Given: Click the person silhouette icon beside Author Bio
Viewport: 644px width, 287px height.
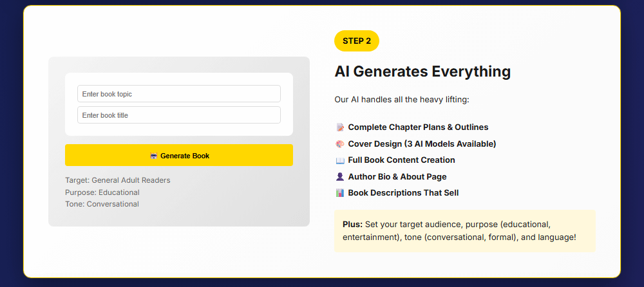Looking at the screenshot, I should 340,176.
